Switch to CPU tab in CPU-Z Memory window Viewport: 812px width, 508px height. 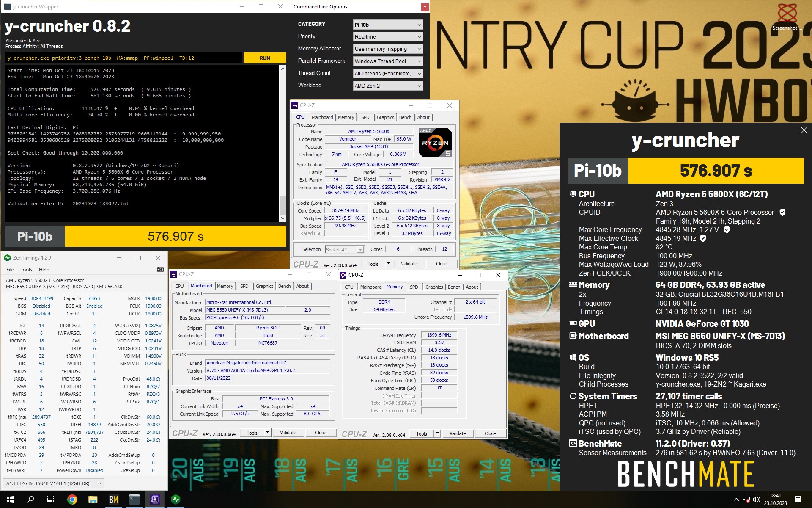[349, 287]
